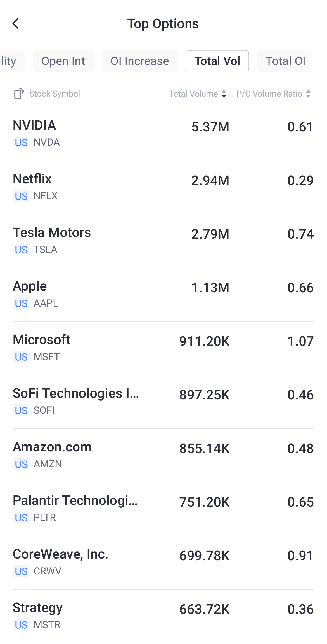Open Palantir Technologies PLTR entry
Viewport: 327px width, 644px height.
[163, 509]
